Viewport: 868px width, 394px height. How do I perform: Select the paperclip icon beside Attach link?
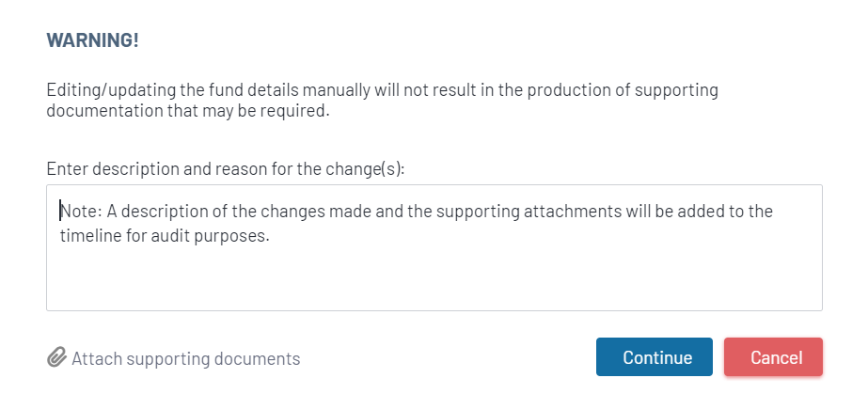click(56, 358)
